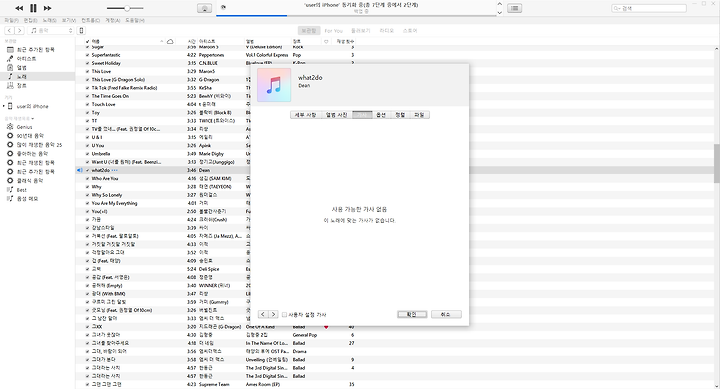
Task: Switch to the 옵션 dialog tab
Action: click(x=381, y=115)
